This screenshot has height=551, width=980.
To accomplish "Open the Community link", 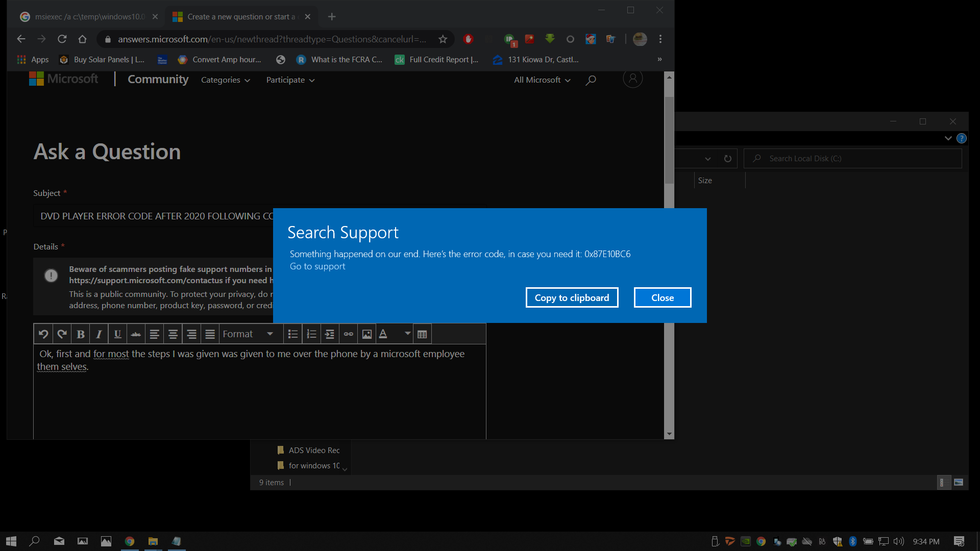I will pos(158,79).
